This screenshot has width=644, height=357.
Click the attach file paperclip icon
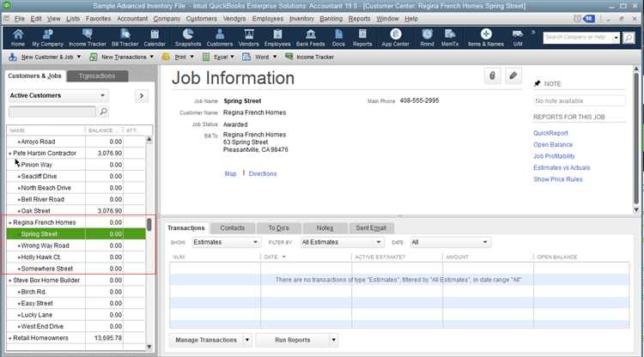pyautogui.click(x=492, y=76)
